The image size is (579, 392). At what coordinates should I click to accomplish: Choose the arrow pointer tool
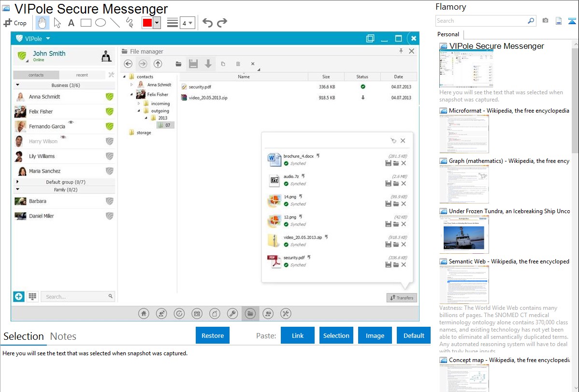pyautogui.click(x=57, y=23)
